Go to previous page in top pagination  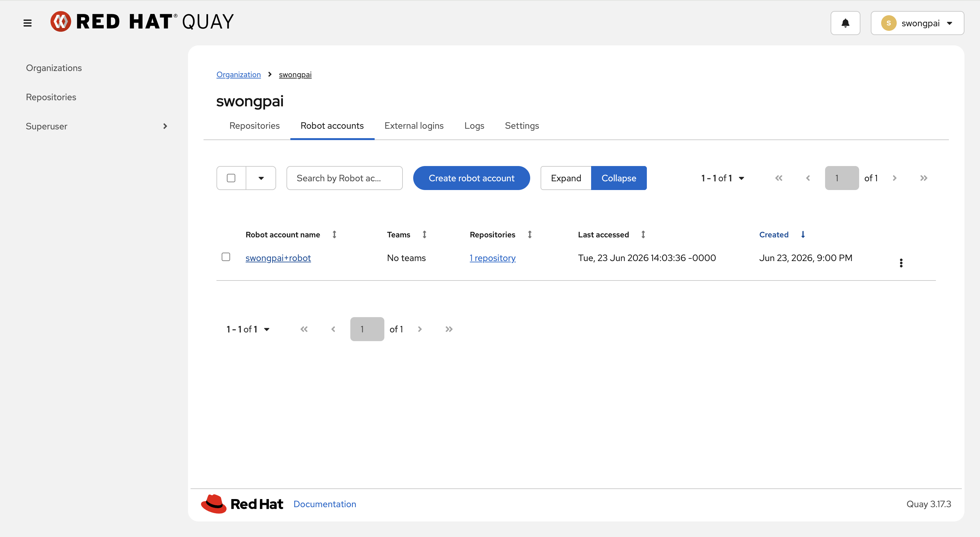[808, 178]
